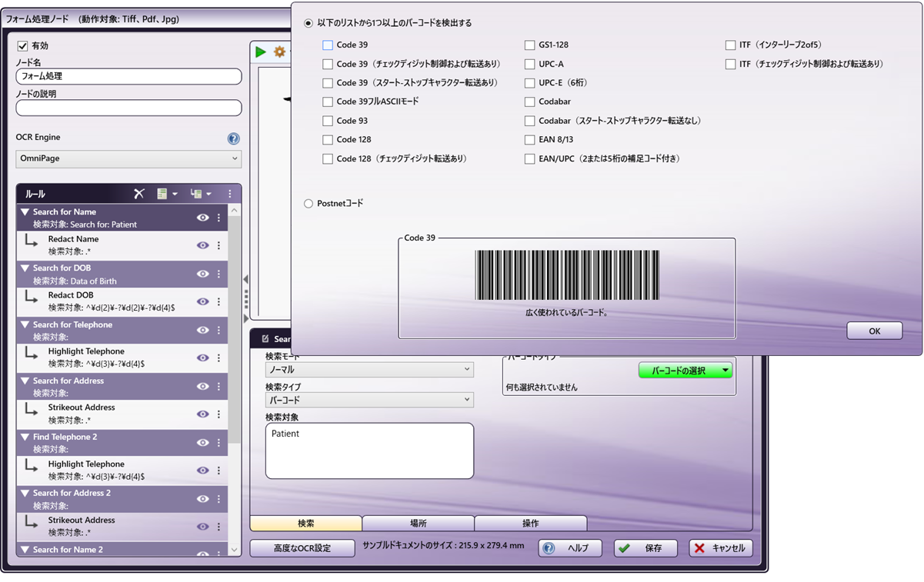Open three-dot menu for Highlight Telephone under Find Telephone 2
Viewport: 924px width, 582px height.
[218, 470]
